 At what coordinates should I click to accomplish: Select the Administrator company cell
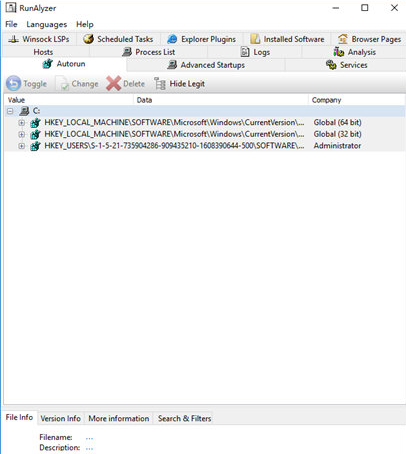337,146
